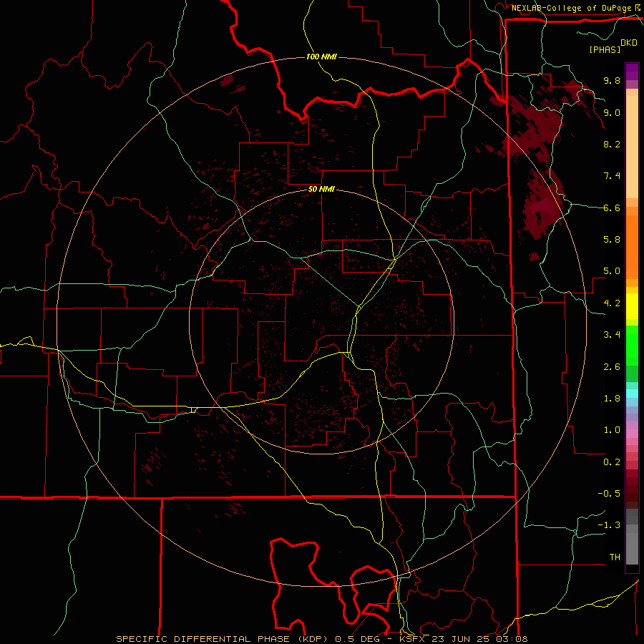This screenshot has width=644, height=644.
Task: Click the -1.3 value on the legend
Action: [x=609, y=525]
